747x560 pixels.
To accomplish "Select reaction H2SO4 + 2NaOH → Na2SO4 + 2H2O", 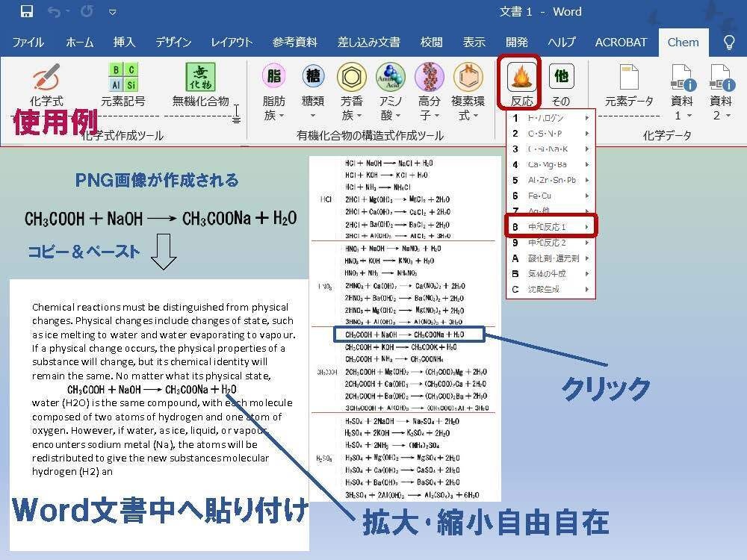I will 402,421.
